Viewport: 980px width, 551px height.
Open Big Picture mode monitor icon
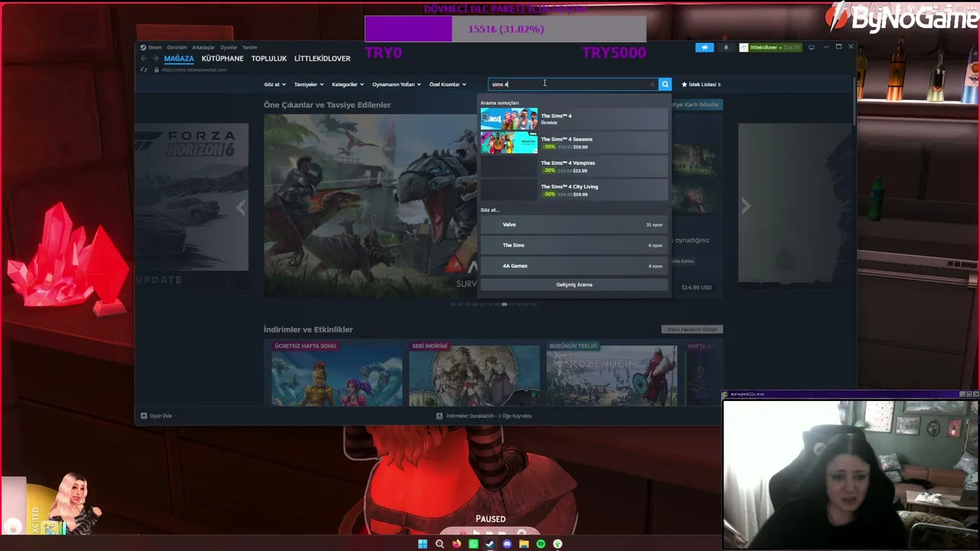[812, 47]
